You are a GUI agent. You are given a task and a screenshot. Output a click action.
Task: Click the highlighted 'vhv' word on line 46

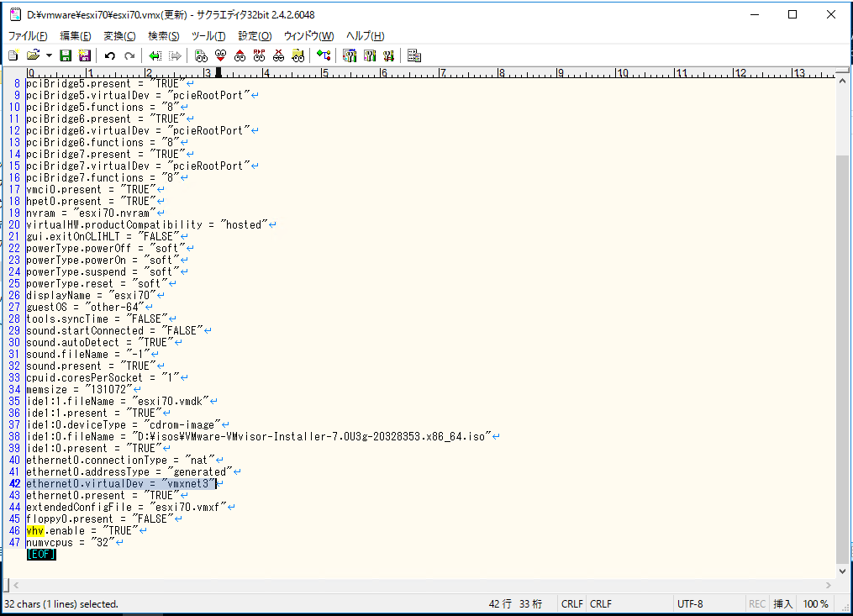[34, 530]
